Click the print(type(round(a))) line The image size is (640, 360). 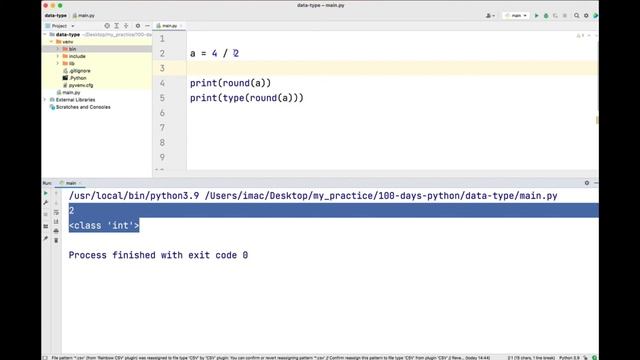(x=247, y=98)
